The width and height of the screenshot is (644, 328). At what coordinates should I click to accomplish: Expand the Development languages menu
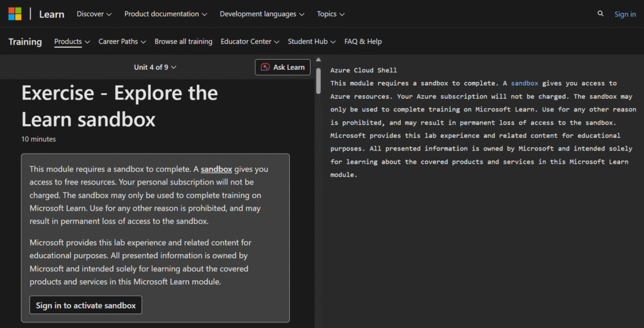click(262, 14)
